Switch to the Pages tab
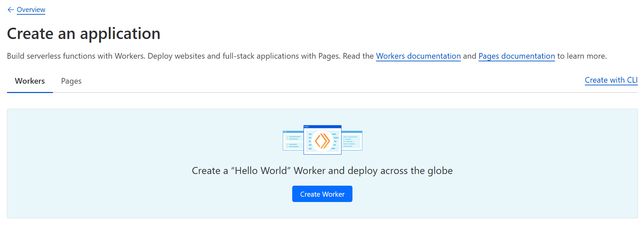This screenshot has width=644, height=225. (71, 81)
